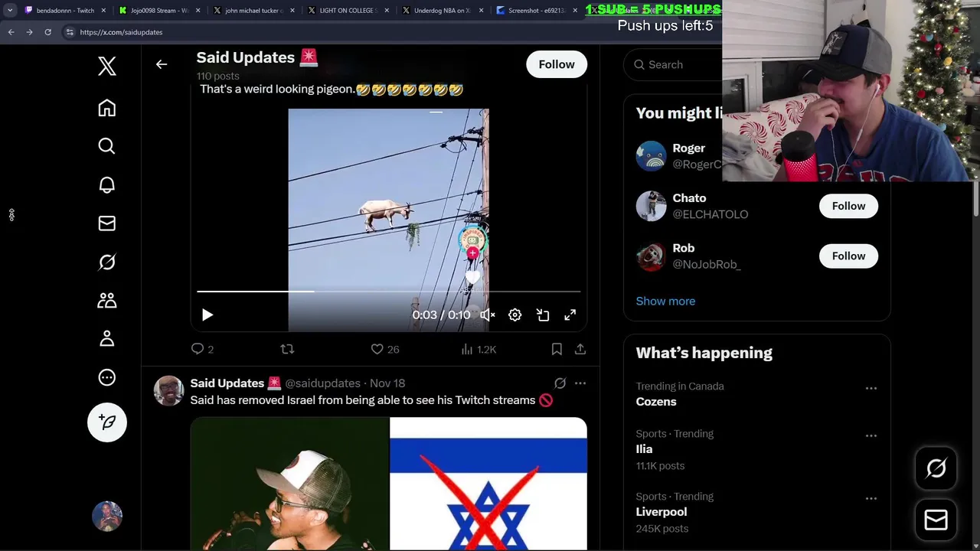980x551 pixels.
Task: Compose a new post with the feather button
Action: [x=107, y=422]
